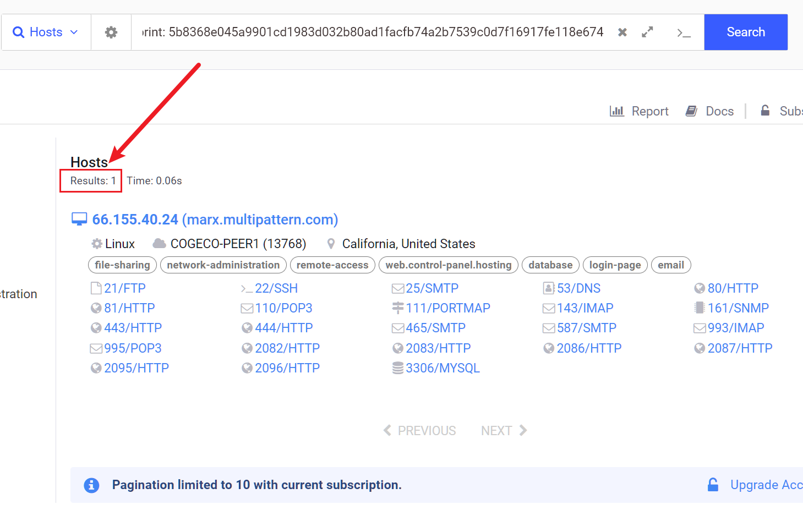Open the Hosts search type dropdown
The width and height of the screenshot is (803, 532).
[46, 32]
